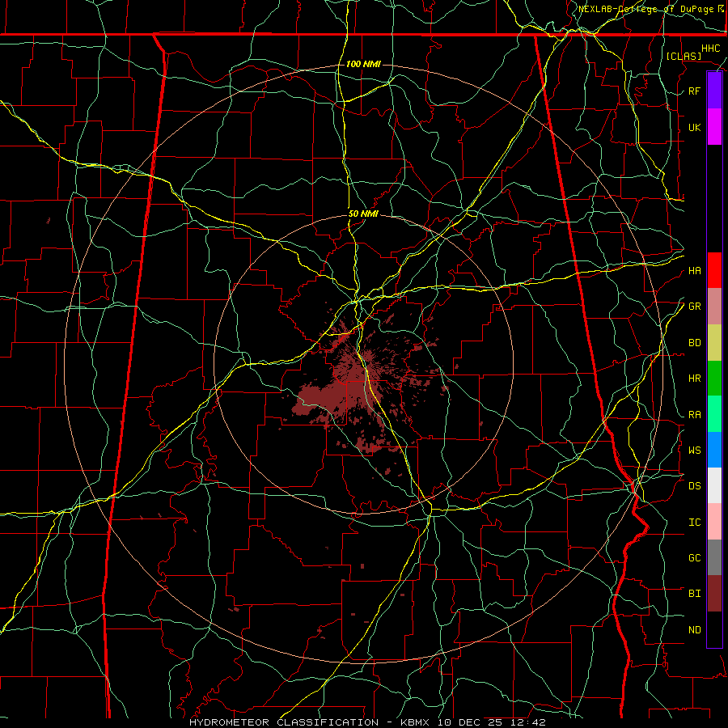Click the "UK" legend label
This screenshot has width=728, height=728.
click(694, 127)
